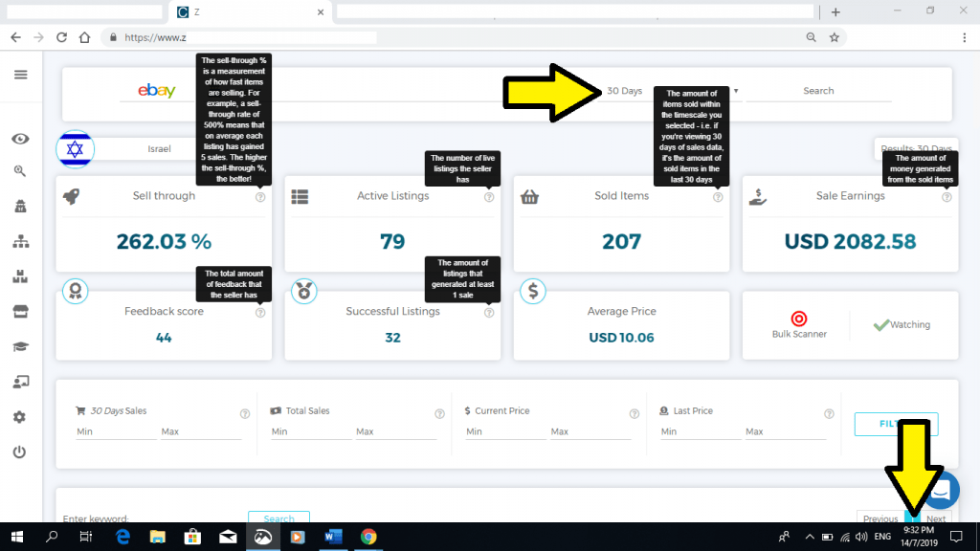This screenshot has height=551, width=980.
Task: Click the 30 Days Sales Min field
Action: click(115, 431)
